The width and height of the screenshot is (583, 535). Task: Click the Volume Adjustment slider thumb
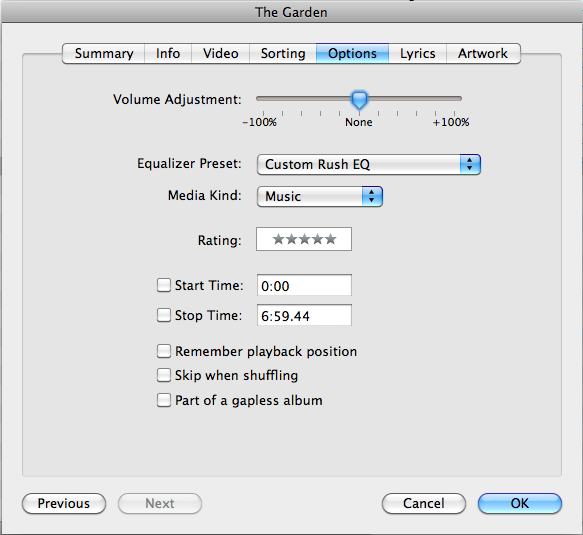pyautogui.click(x=359, y=100)
